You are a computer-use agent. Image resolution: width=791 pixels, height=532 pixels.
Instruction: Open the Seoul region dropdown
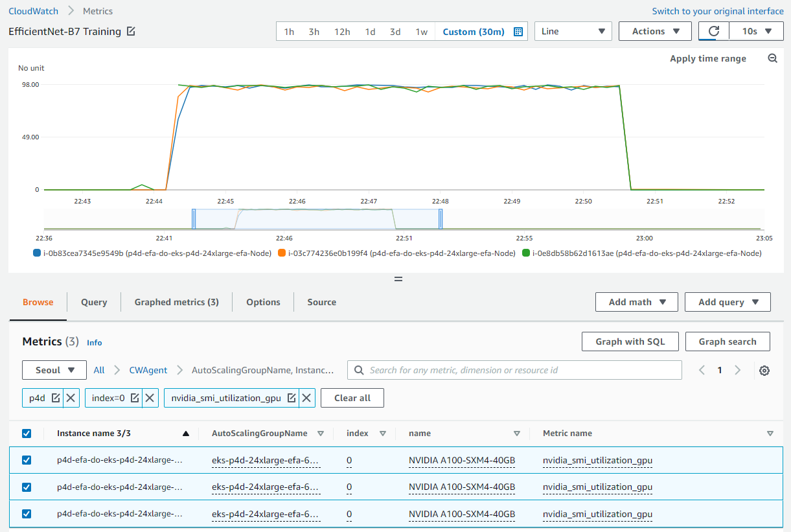[x=54, y=370]
